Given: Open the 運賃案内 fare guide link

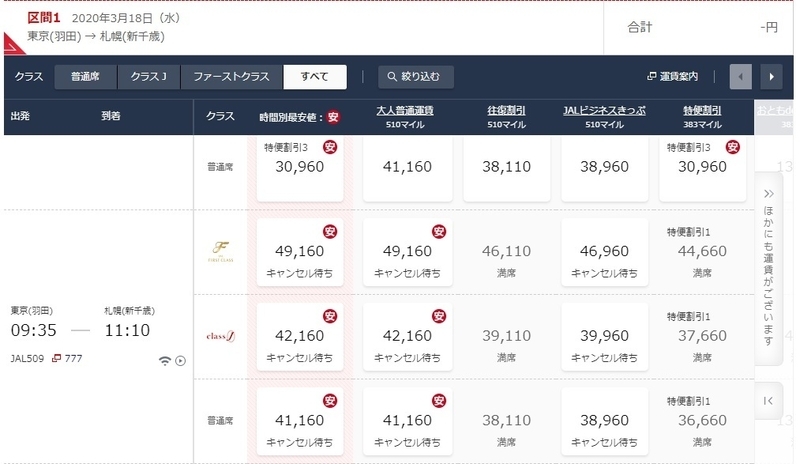Looking at the screenshot, I should (x=673, y=77).
